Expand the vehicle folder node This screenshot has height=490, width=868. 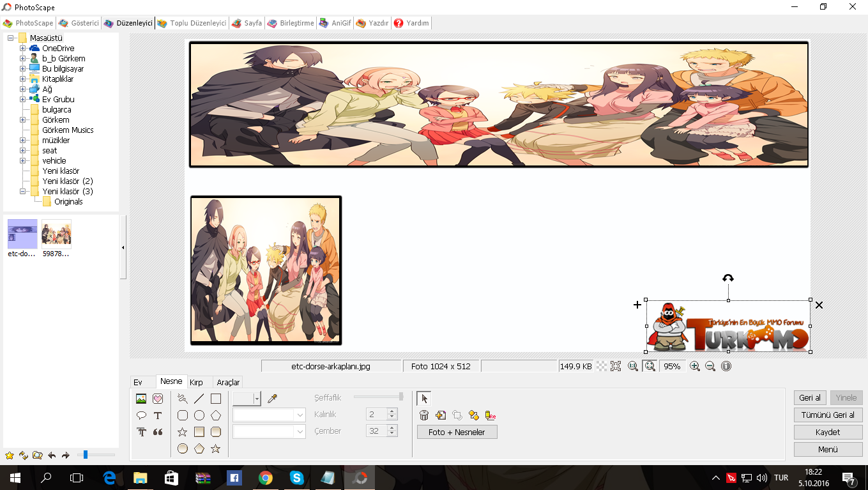[22, 161]
